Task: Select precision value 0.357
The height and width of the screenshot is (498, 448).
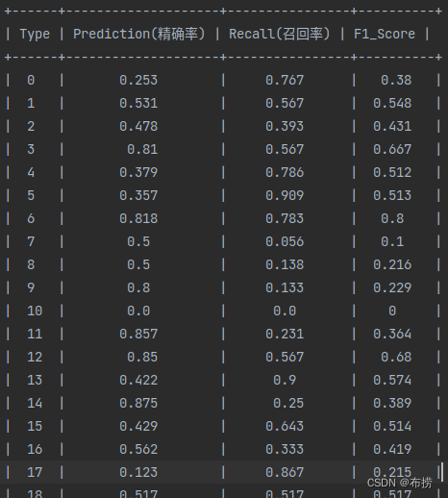Action: click(138, 195)
